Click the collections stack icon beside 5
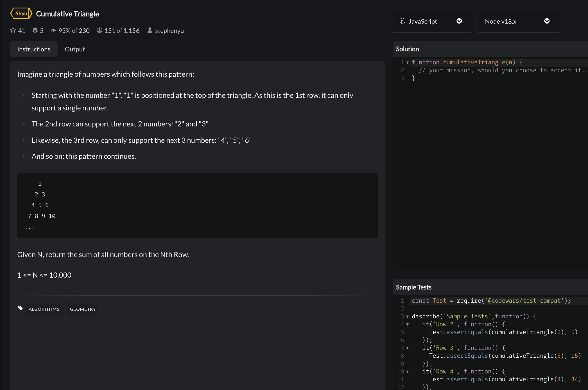 coord(35,30)
